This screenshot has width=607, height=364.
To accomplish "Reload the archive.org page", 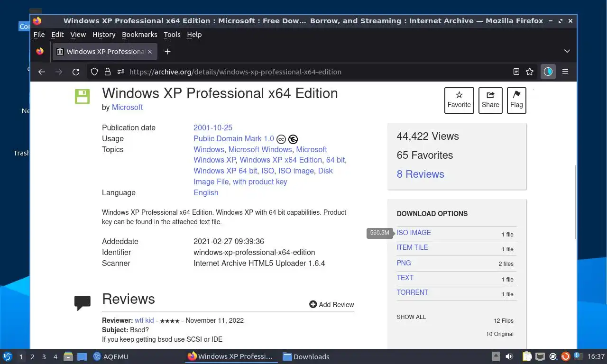I will (x=76, y=72).
